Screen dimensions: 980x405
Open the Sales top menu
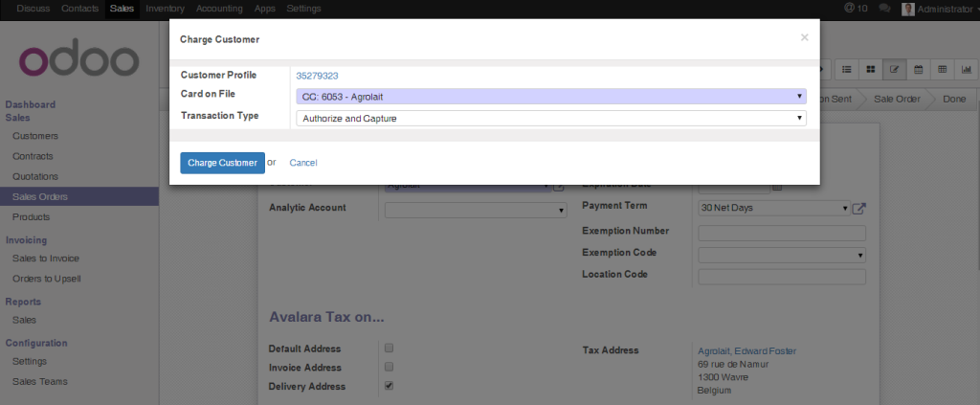(x=122, y=9)
